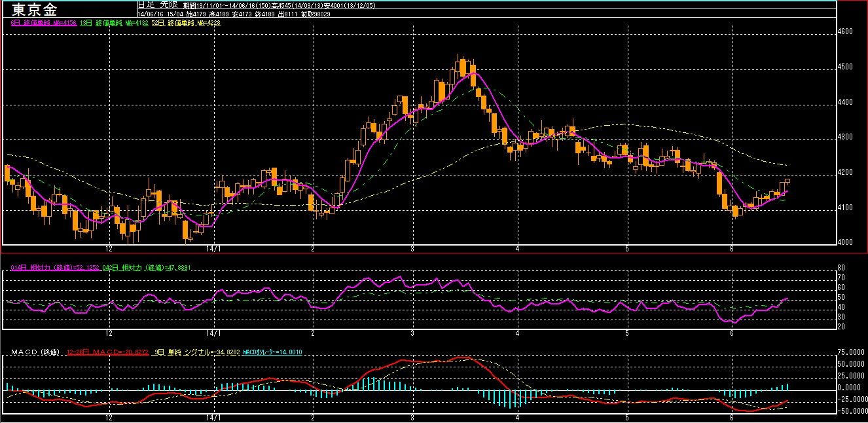The image size is (868, 423).
Task: Click the 50.0000 MACD axis label
Action: pos(850,364)
